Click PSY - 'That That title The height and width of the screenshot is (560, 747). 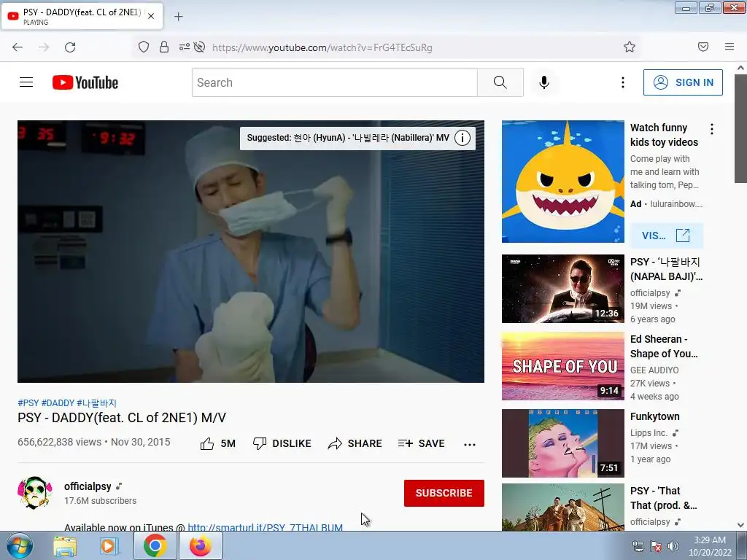tap(663, 497)
